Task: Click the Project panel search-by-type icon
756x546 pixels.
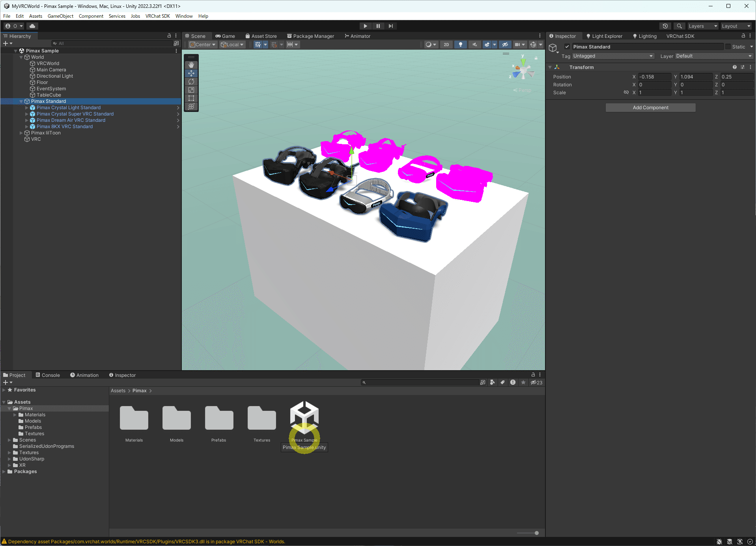Action: coord(492,382)
